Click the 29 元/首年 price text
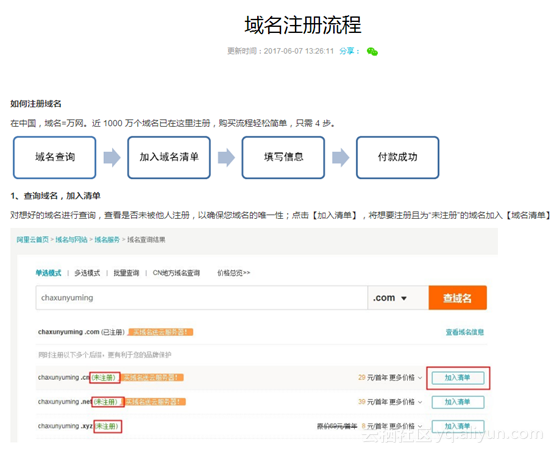Image resolution: width=554 pixels, height=454 pixels. tap(372, 378)
